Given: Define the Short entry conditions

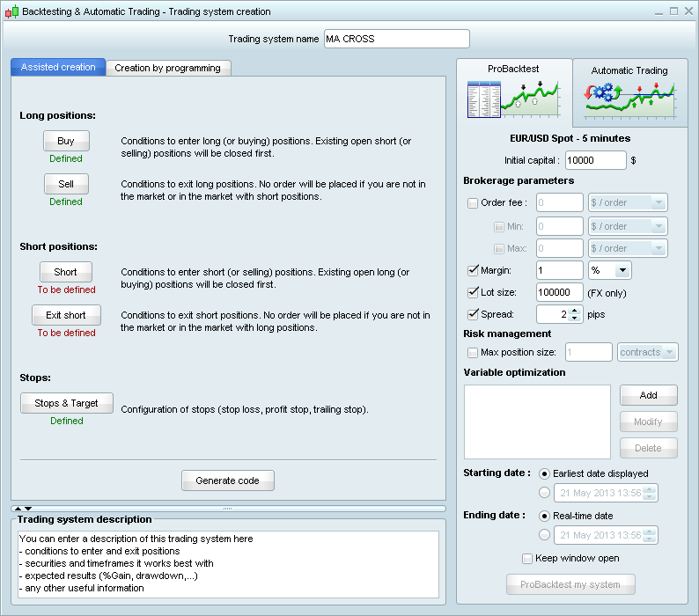Looking at the screenshot, I should [65, 272].
